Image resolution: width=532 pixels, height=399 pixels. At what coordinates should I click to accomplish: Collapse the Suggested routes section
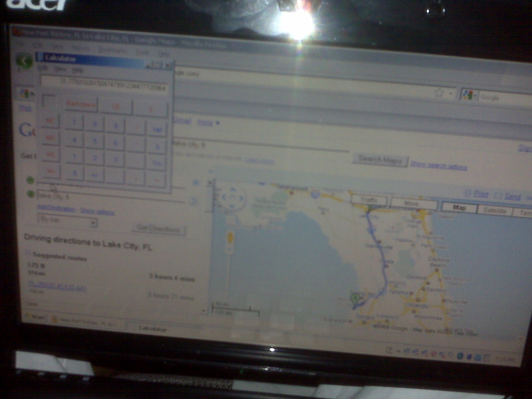(x=28, y=253)
